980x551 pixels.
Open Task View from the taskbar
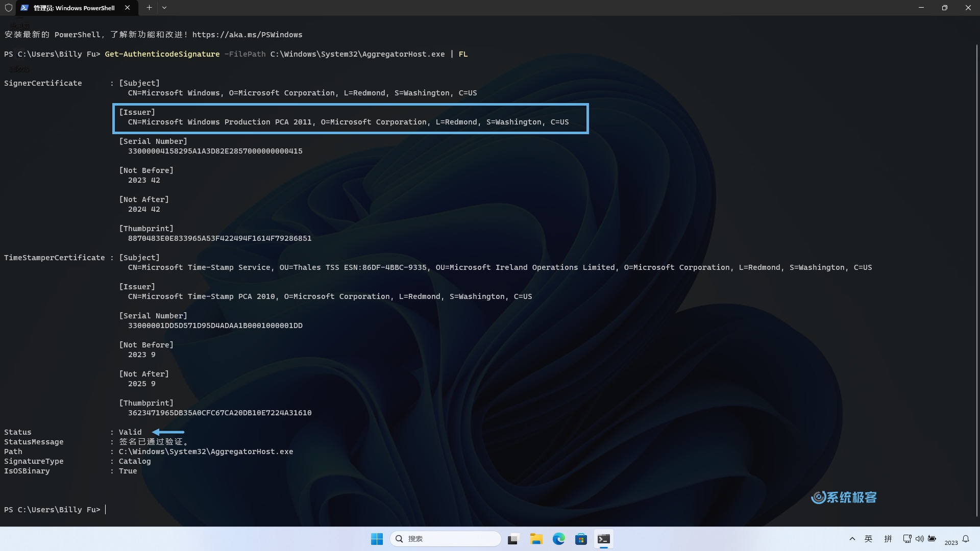click(513, 539)
